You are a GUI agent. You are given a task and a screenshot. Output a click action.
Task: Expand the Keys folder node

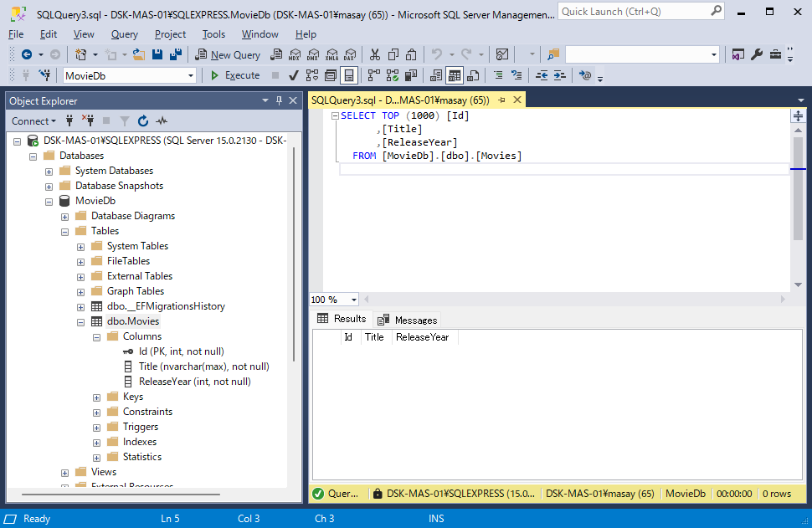pyautogui.click(x=97, y=397)
